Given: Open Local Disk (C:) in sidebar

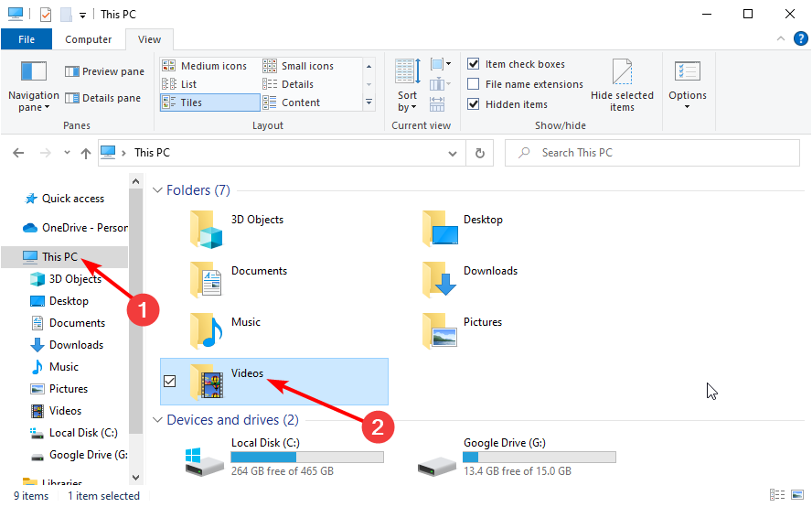Looking at the screenshot, I should tap(83, 433).
